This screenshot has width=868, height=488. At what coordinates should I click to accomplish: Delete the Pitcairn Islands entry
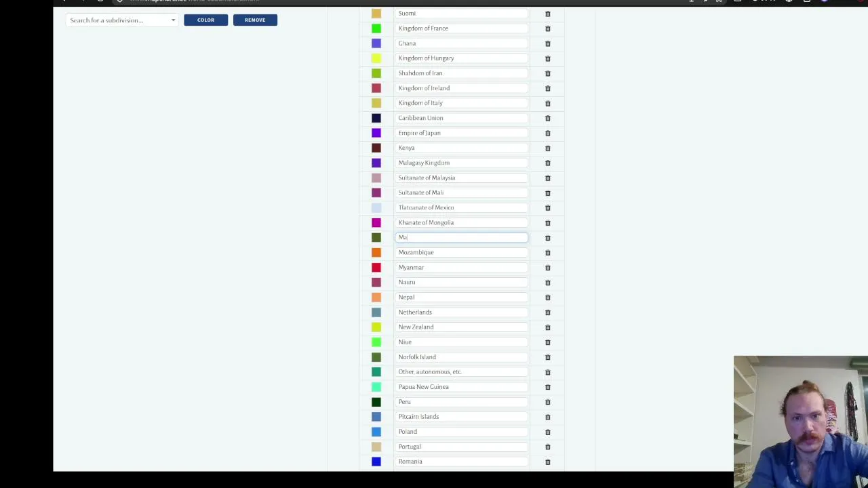click(x=548, y=416)
